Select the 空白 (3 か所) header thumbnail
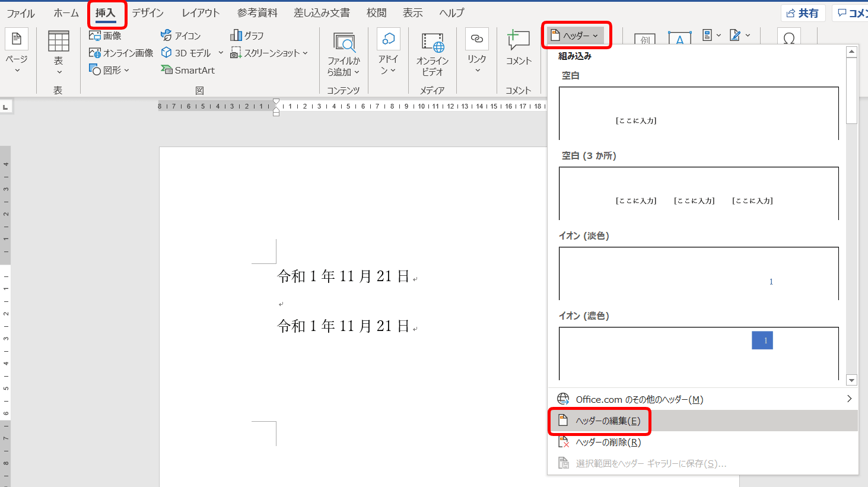Viewport: 868px width, 487px height. 699,193
